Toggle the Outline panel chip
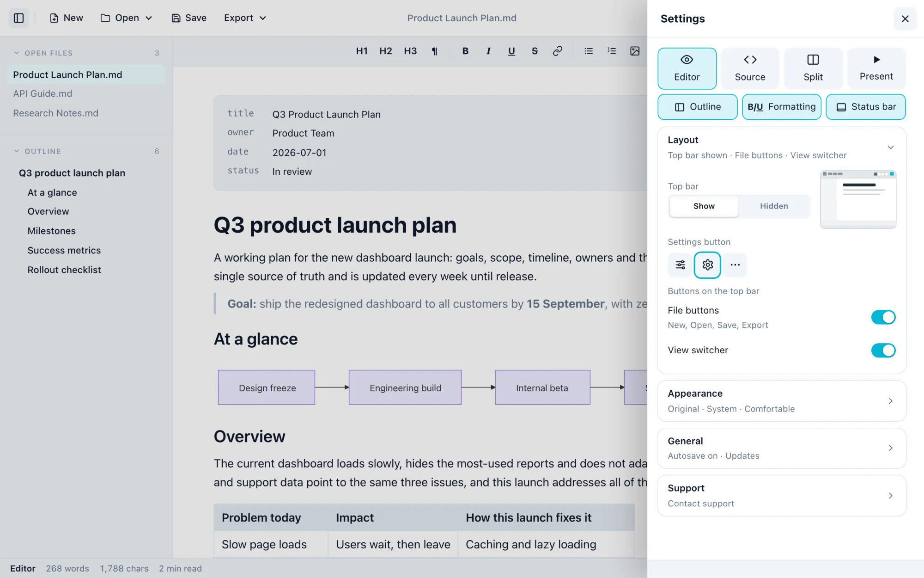 [x=698, y=107]
